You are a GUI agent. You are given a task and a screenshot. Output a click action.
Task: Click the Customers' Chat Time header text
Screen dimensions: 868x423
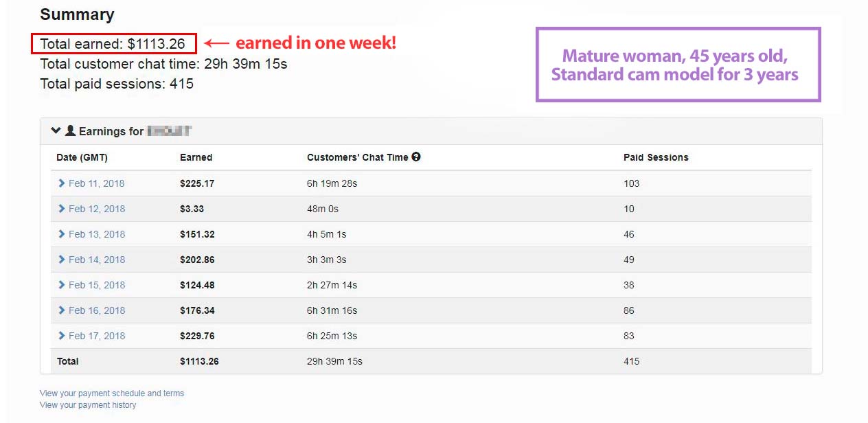pos(357,157)
